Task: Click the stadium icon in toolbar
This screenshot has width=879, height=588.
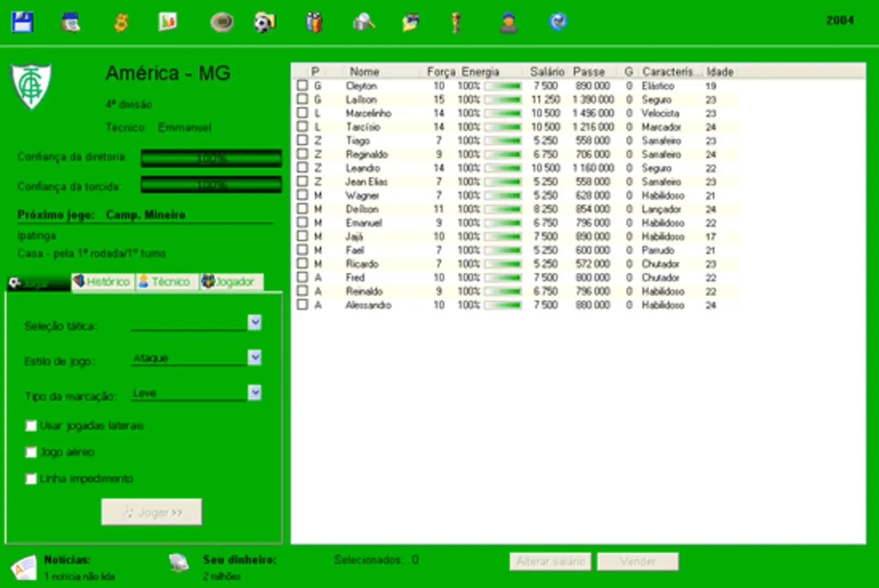Action: click(222, 22)
